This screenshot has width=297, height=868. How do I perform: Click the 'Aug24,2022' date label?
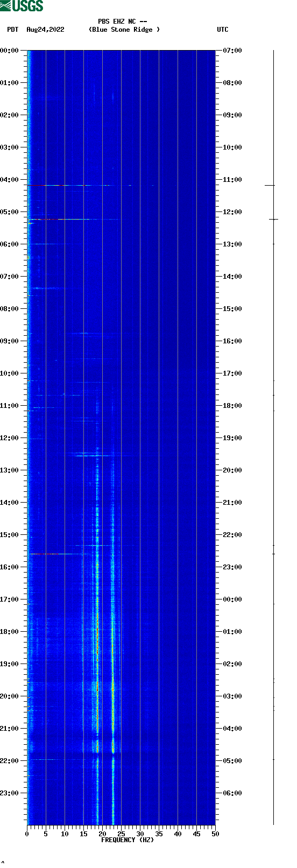[45, 30]
